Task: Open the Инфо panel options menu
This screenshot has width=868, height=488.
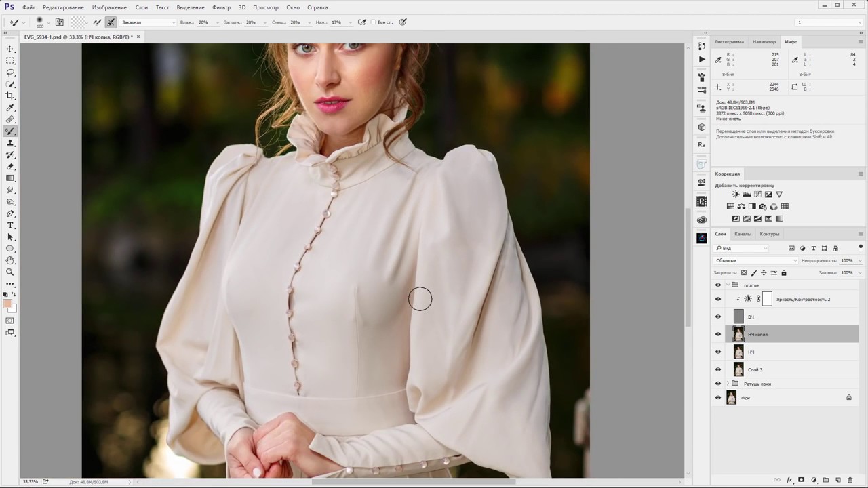Action: coord(861,42)
